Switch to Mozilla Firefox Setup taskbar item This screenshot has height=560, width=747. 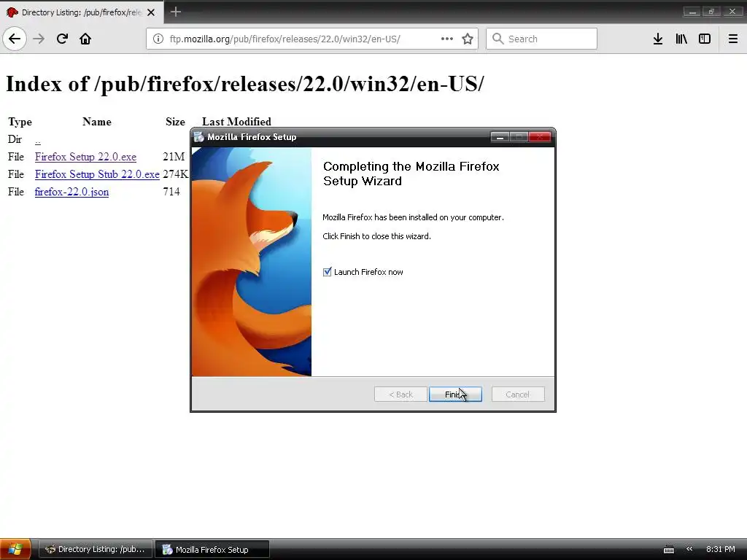click(x=212, y=549)
